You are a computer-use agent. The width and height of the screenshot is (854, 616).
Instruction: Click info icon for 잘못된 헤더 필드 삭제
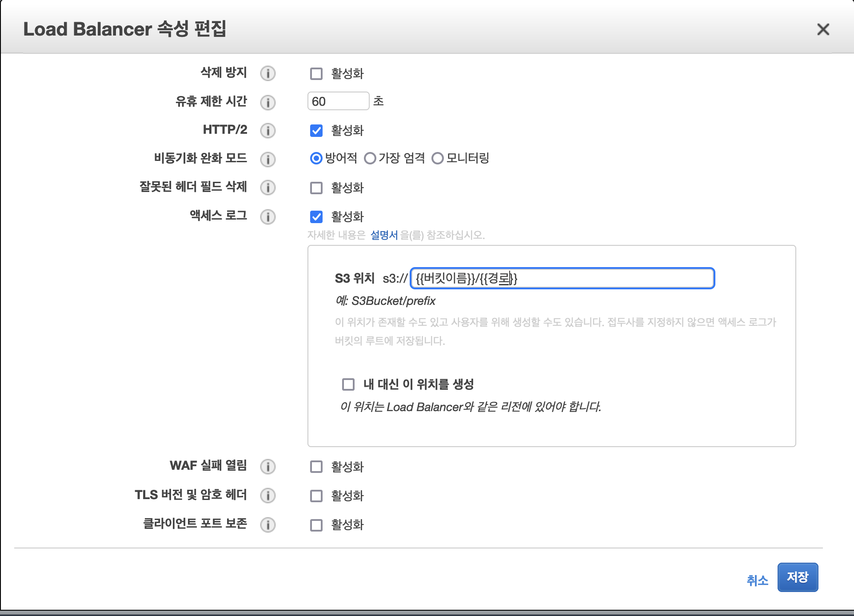click(x=267, y=188)
